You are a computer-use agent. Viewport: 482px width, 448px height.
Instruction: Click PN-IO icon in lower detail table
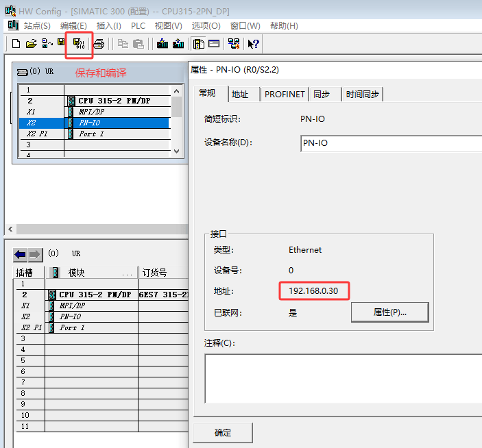click(x=51, y=316)
